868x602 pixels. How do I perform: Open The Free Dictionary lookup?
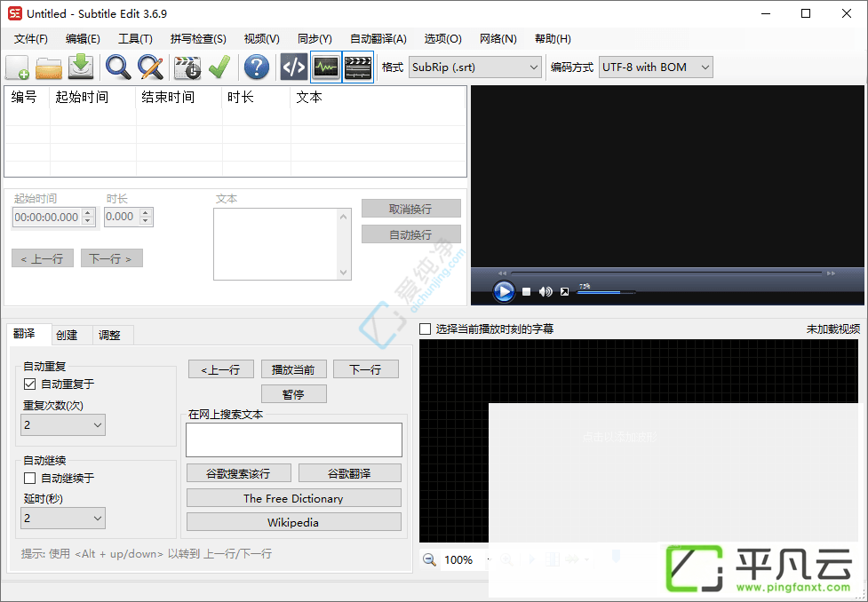(x=293, y=498)
